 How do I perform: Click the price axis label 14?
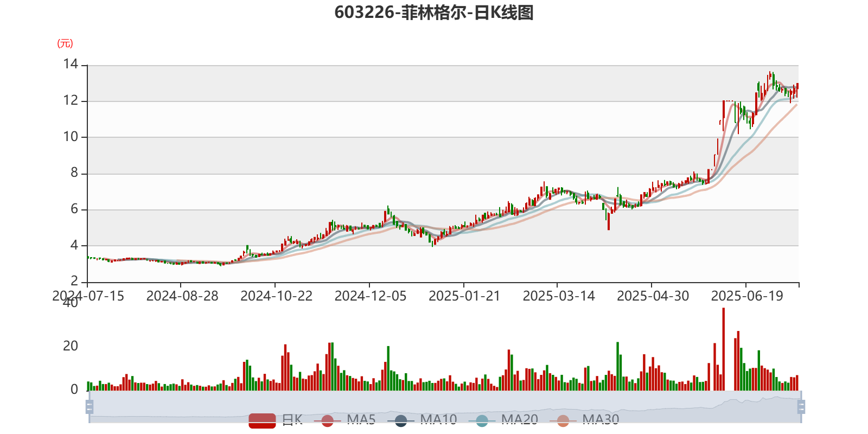[71, 65]
